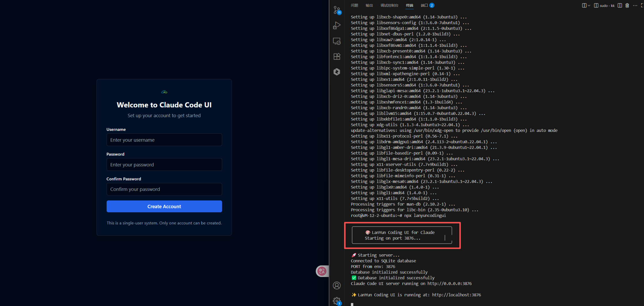Open the Accounts icon in activity bar
The image size is (644, 306).
(337, 285)
